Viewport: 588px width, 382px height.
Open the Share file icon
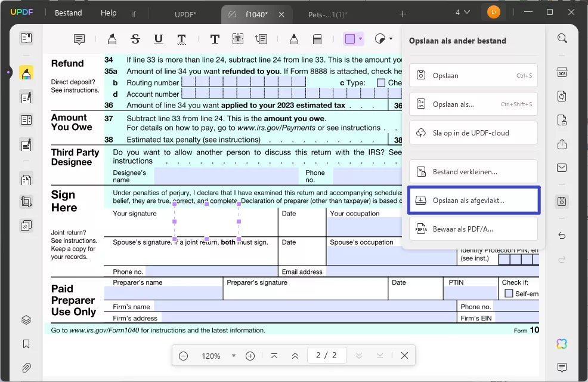(x=562, y=144)
